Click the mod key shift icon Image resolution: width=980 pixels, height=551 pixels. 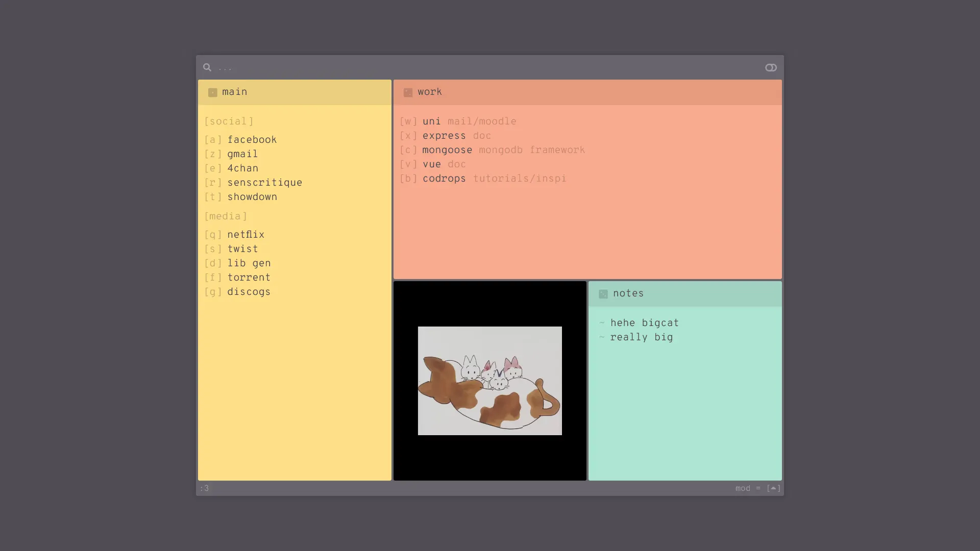[x=773, y=488]
